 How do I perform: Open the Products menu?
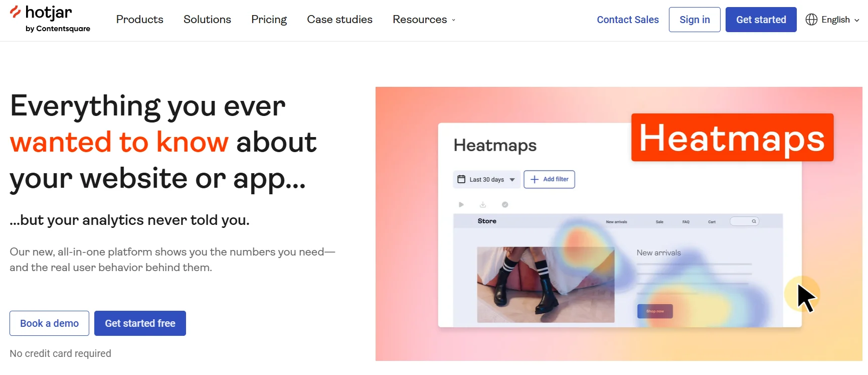pos(140,20)
